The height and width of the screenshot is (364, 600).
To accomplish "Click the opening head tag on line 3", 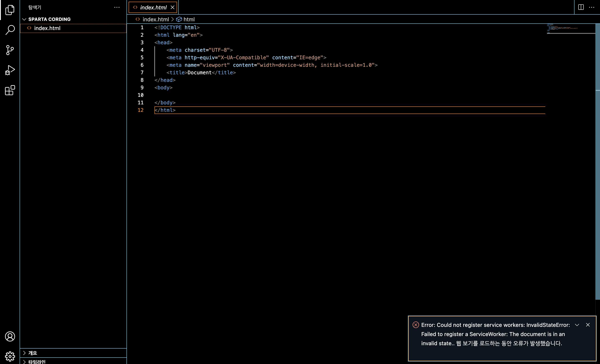I will (163, 43).
